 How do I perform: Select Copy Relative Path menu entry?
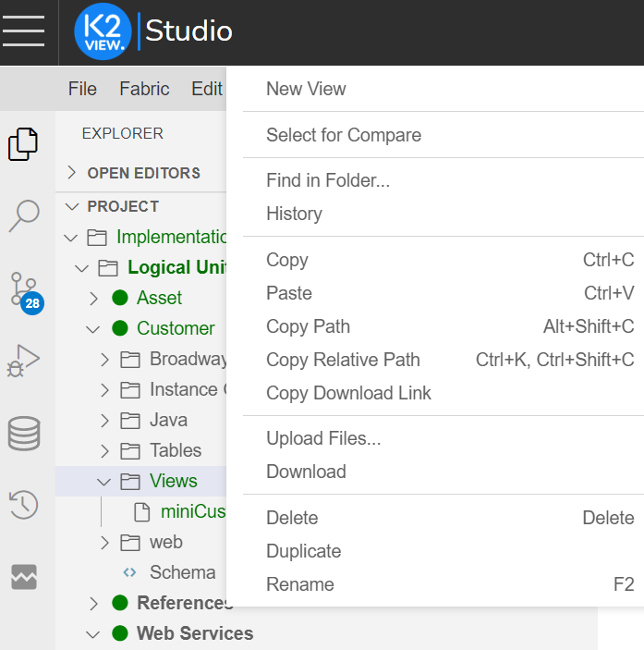tap(343, 360)
